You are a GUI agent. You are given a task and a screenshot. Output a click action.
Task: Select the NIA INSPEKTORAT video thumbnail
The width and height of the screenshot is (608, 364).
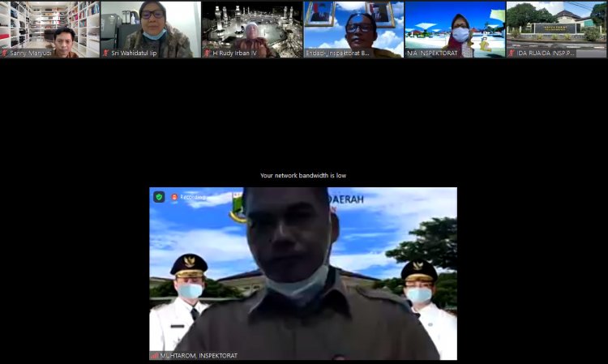pos(456,29)
